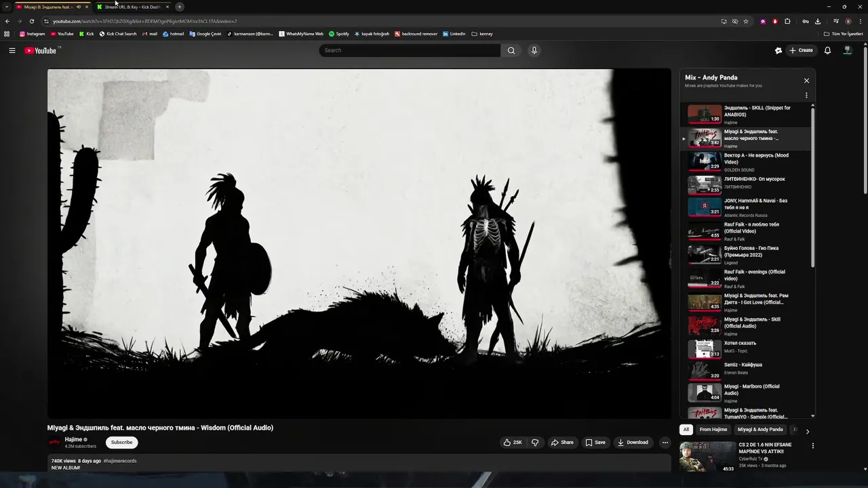This screenshot has width=868, height=488.
Task: Click the browser address bar URL
Action: tap(145, 21)
